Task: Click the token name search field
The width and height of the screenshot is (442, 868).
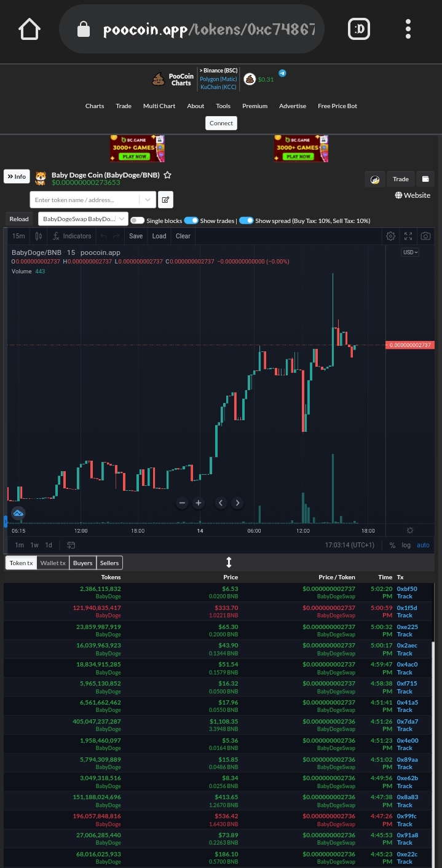Action: tap(85, 200)
